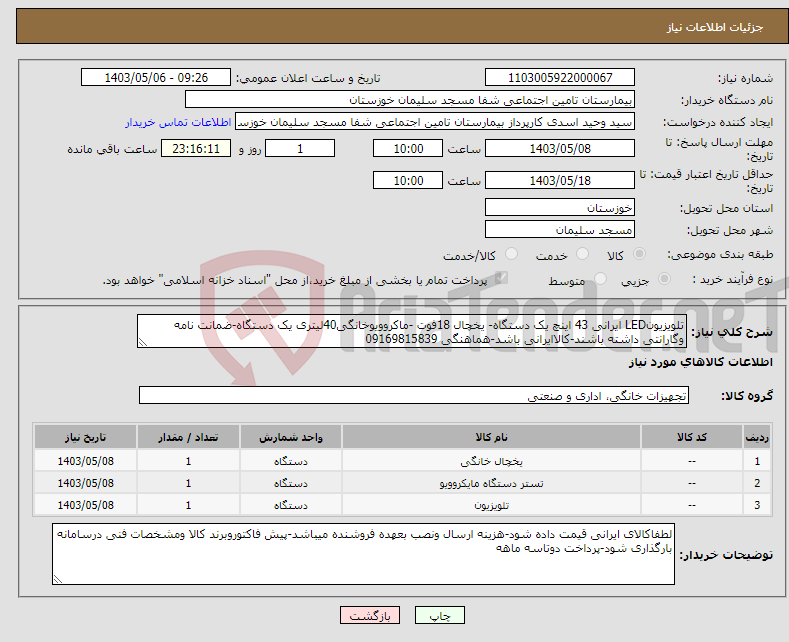Click the price validity date 1403/05/18 field
Viewport: 789px width, 642px height.
click(560, 180)
